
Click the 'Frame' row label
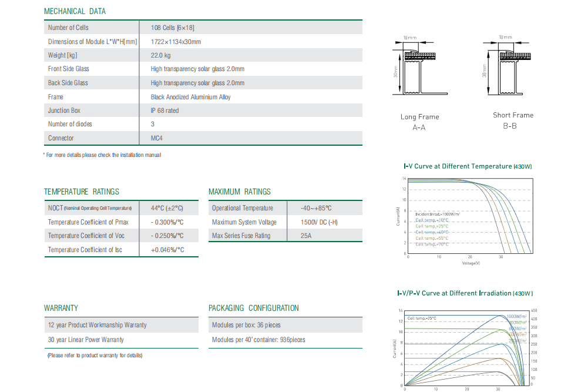tap(56, 97)
